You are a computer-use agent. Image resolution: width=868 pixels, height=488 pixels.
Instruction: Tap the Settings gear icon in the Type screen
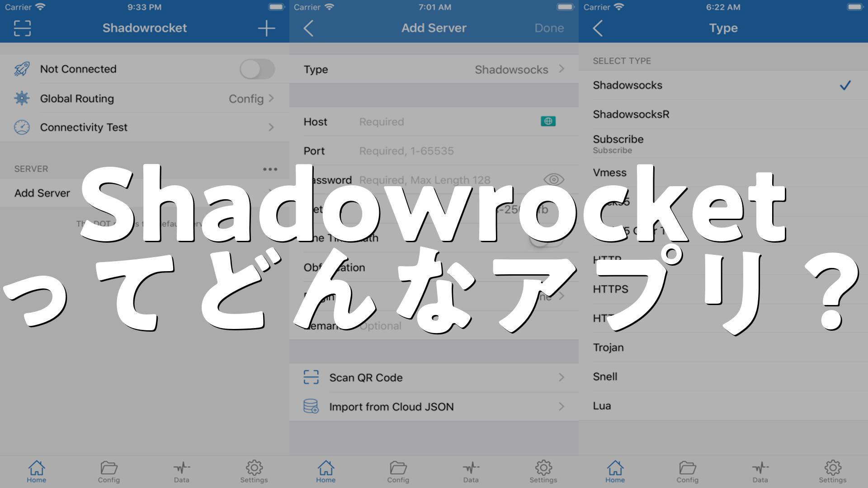pyautogui.click(x=833, y=468)
